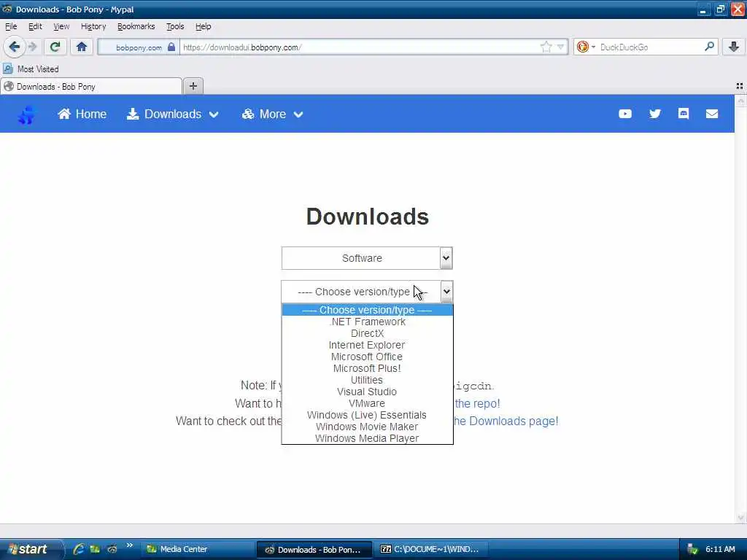Choose Utilities from the list
This screenshot has height=560, width=747.
(367, 380)
